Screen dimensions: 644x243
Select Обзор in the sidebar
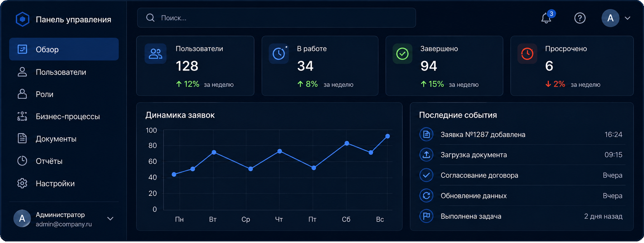point(64,49)
